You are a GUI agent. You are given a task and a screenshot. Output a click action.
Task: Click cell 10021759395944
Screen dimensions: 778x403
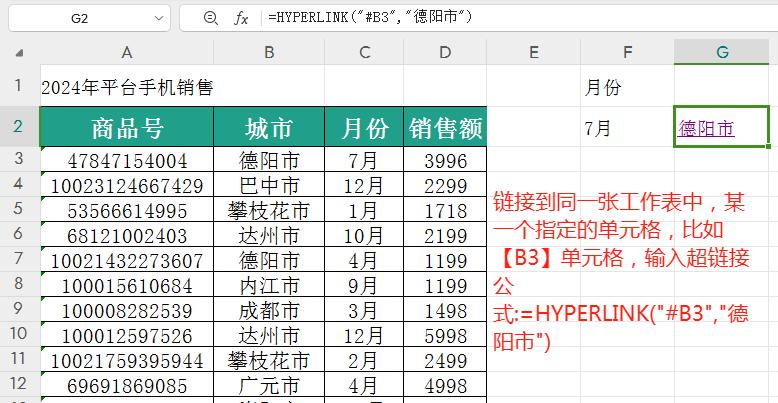click(127, 361)
